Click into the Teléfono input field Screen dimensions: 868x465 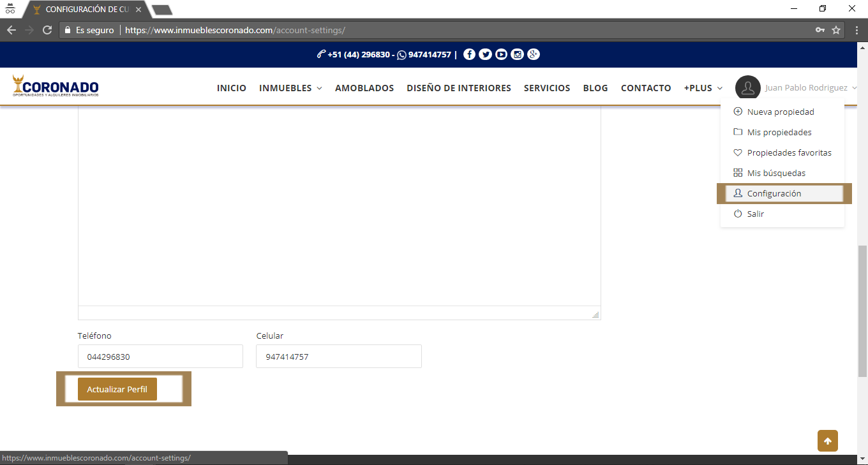pos(160,357)
